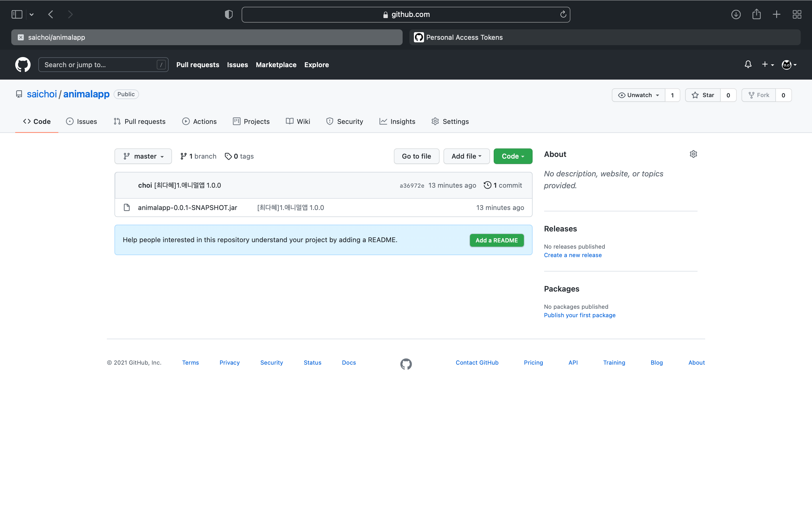Screen dimensions: 812x508
Task: Open About settings gear icon
Action: pyautogui.click(x=693, y=154)
